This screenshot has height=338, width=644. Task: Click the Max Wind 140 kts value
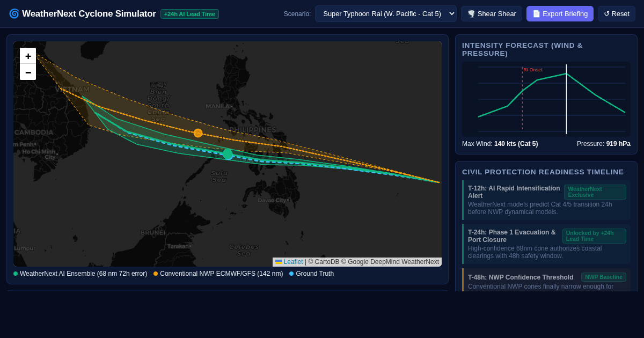516,144
